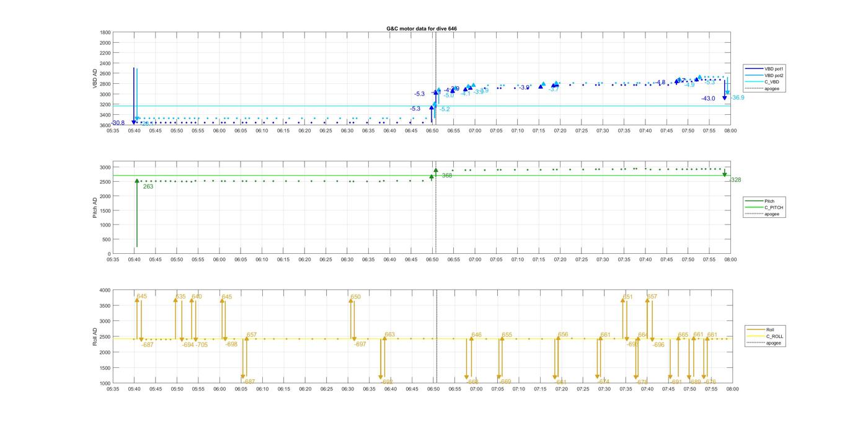The width and height of the screenshot is (868, 430).
Task: Click the '535' label in Roll plot
Action: (180, 297)
